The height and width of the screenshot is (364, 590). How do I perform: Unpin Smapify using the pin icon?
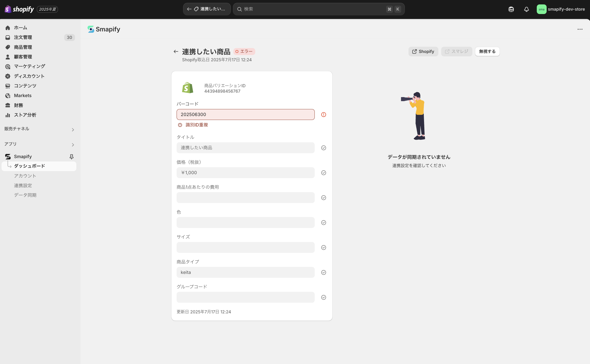71,157
